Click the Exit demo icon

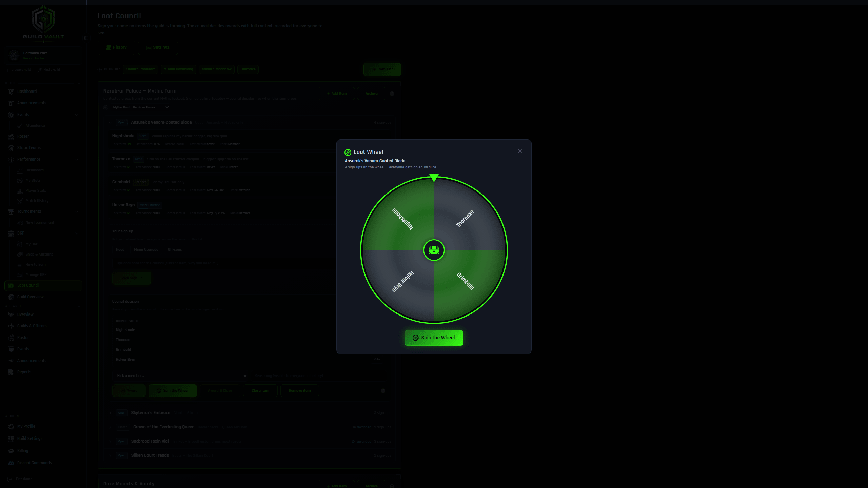(10, 479)
